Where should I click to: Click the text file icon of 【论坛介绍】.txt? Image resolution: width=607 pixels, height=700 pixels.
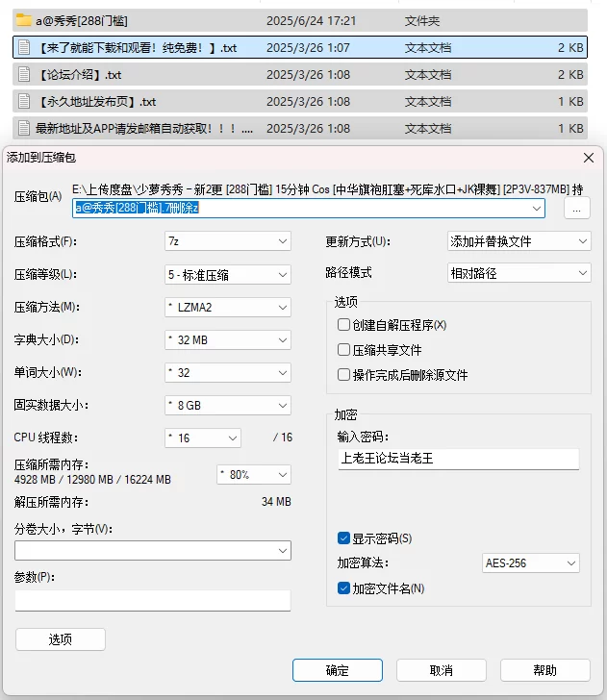tap(24, 74)
